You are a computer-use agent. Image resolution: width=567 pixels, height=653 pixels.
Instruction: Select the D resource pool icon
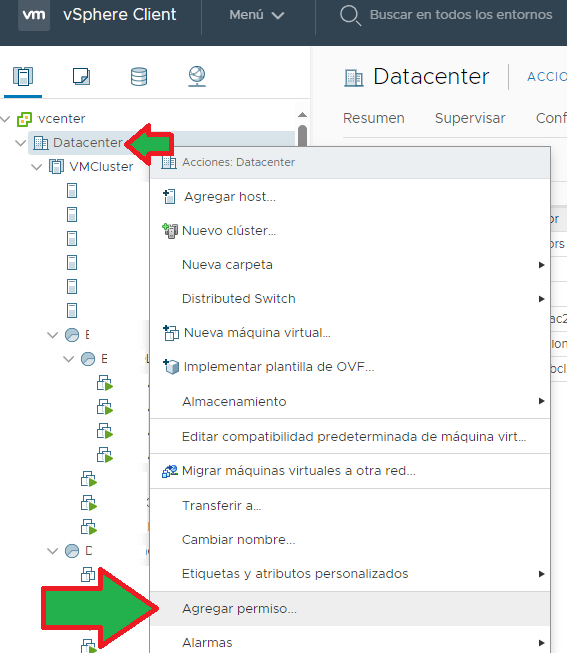tap(72, 551)
